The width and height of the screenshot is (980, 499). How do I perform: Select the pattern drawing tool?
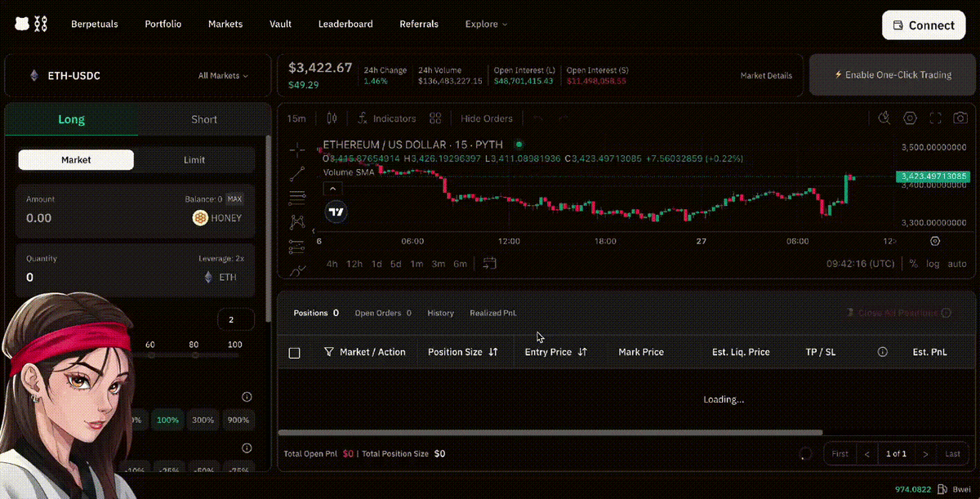click(x=297, y=221)
